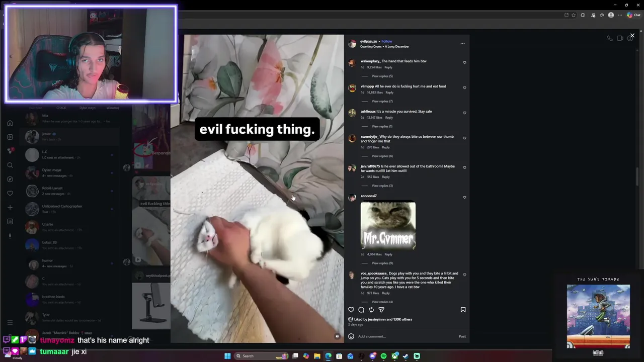Viewport: 644px width, 362px height.
Task: Toggle like on ashlieaux comment
Action: pos(464,113)
